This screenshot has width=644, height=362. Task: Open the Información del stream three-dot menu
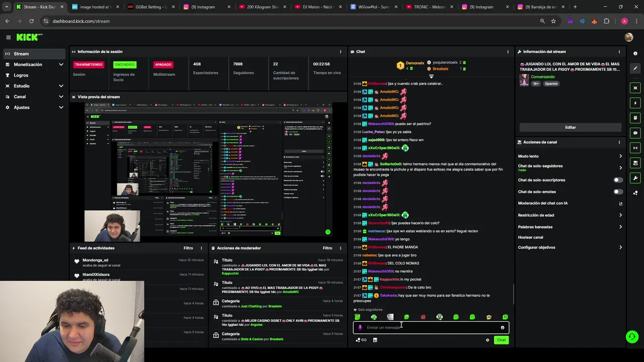pos(619,51)
